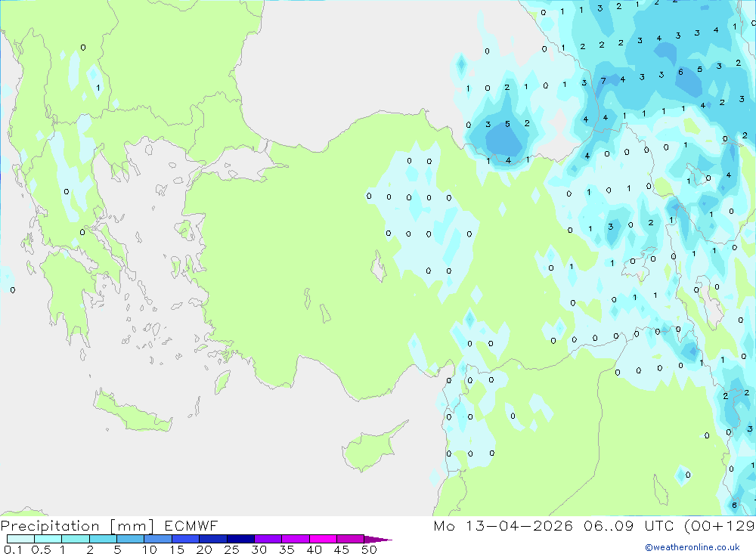Click the date text '13-04-2026'
The width and height of the screenshot is (756, 554).
[519, 525]
